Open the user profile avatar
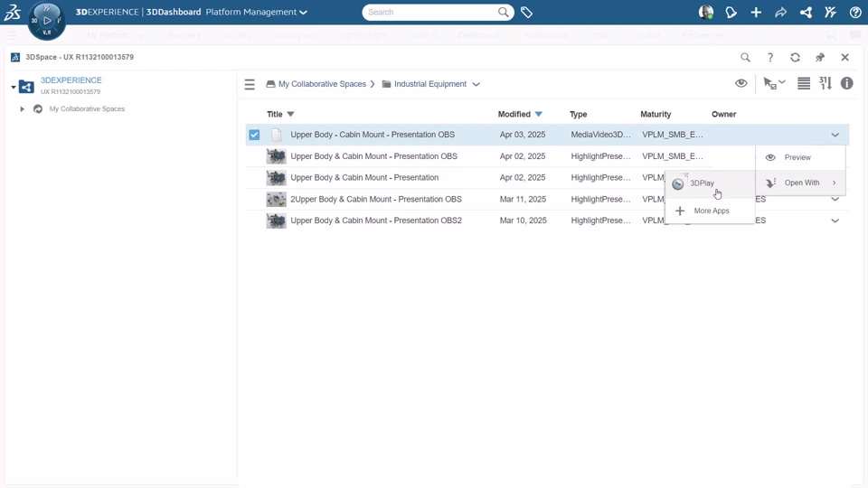The image size is (868, 488). pyautogui.click(x=706, y=12)
